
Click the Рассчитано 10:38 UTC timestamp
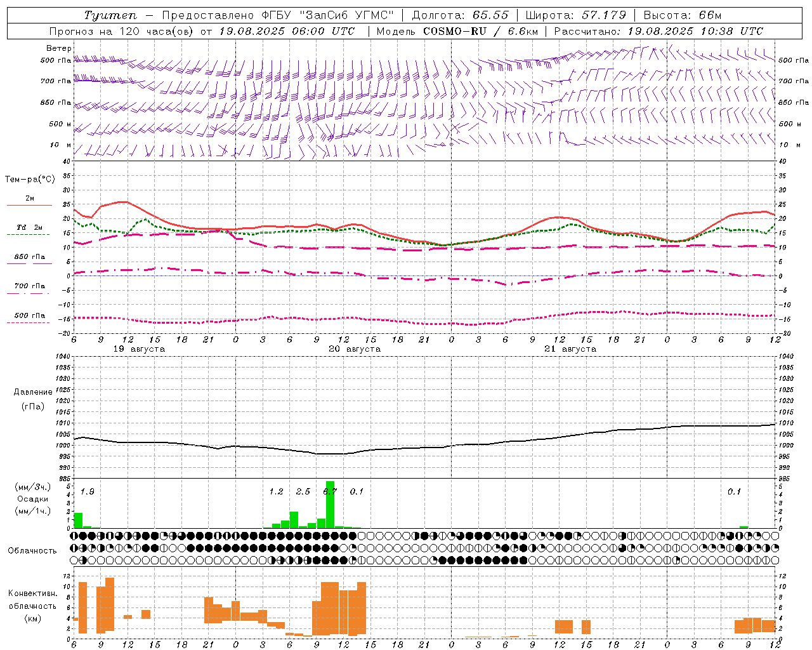tap(659, 31)
